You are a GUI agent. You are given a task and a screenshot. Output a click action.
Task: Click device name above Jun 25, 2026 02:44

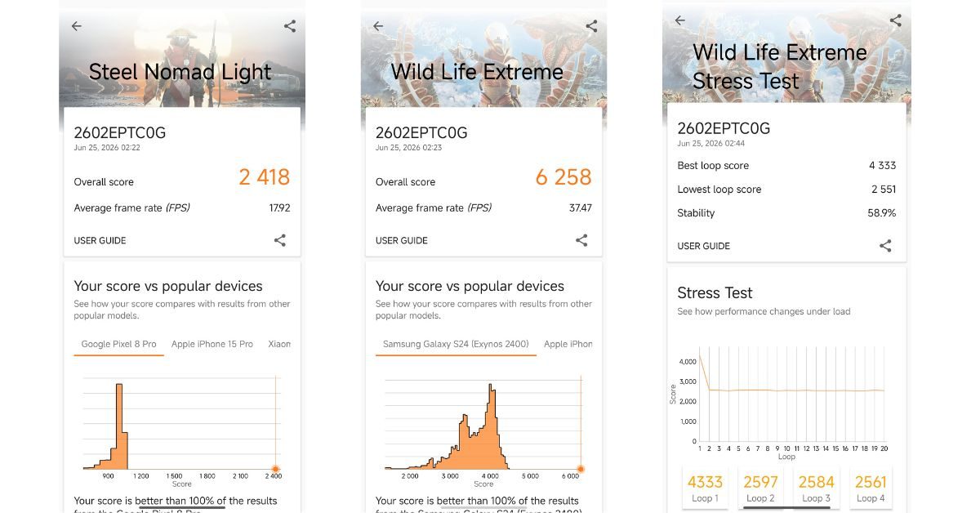coord(724,128)
